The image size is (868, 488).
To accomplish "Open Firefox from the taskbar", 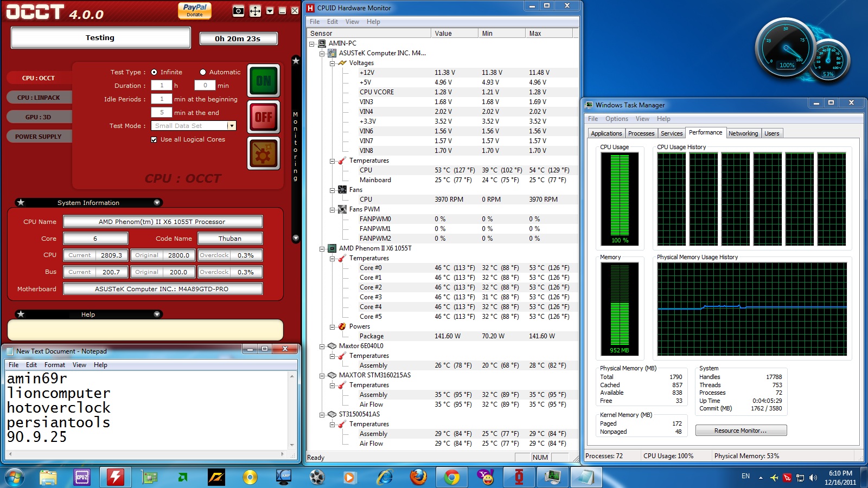I will (x=418, y=477).
